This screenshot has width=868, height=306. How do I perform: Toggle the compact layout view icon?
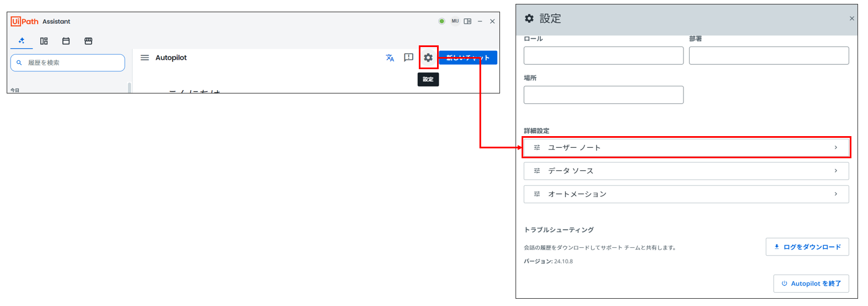coord(468,21)
